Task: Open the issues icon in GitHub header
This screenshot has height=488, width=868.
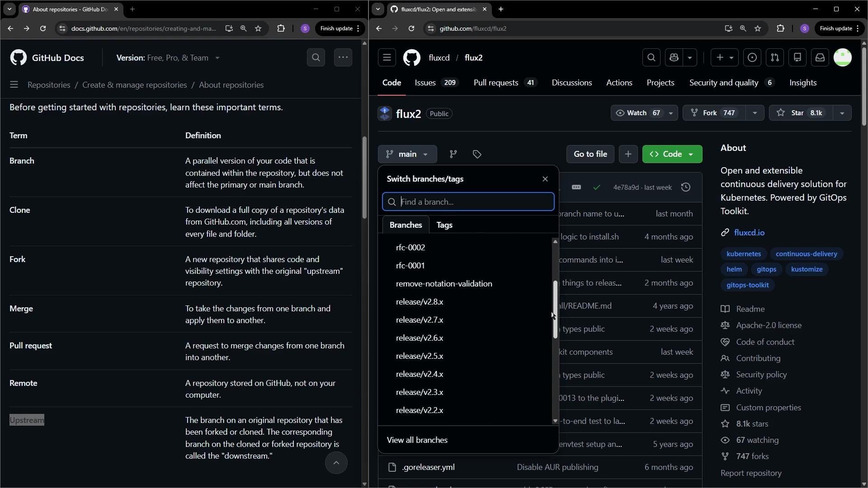Action: pyautogui.click(x=752, y=57)
